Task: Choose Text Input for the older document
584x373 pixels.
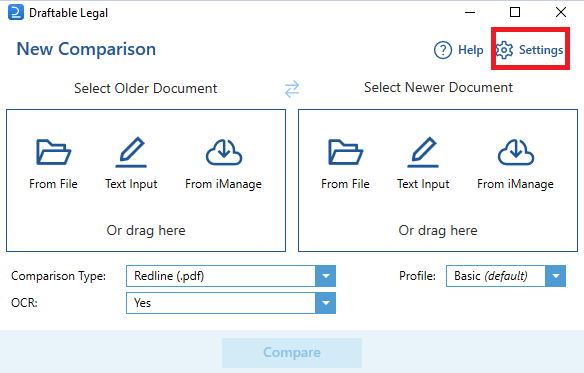Action: tap(131, 164)
